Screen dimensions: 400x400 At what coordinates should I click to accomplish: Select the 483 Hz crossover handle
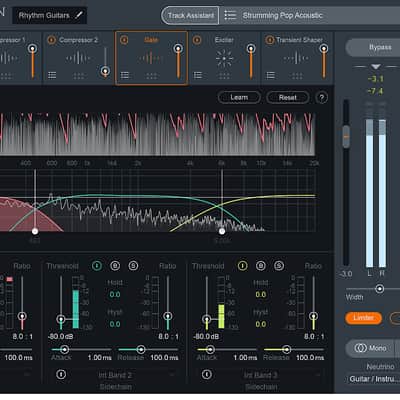(35, 231)
